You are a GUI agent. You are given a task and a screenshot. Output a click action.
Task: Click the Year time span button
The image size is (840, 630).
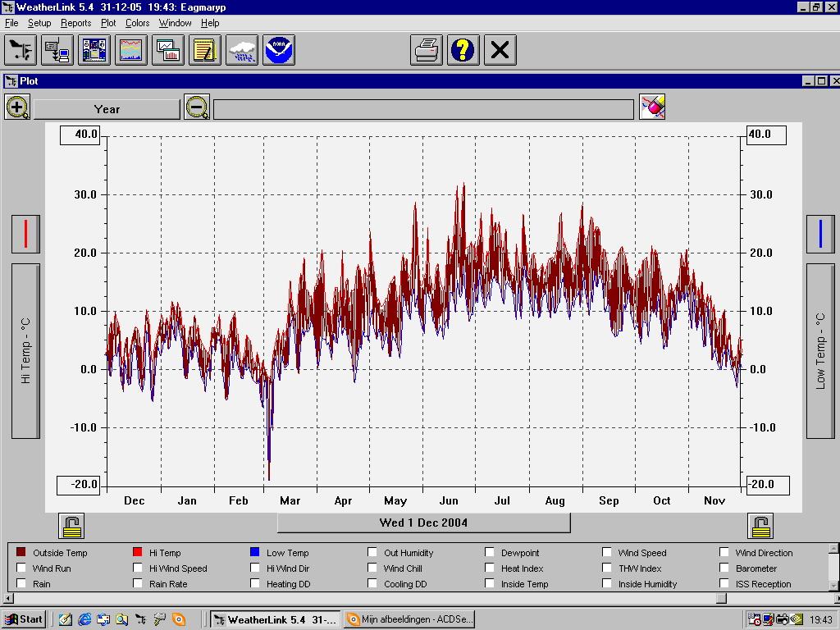[107, 109]
